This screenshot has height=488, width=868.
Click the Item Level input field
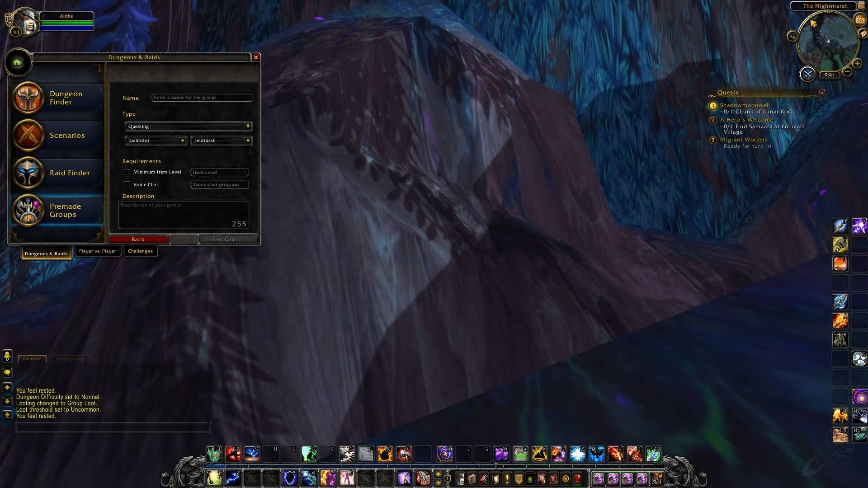coord(220,172)
